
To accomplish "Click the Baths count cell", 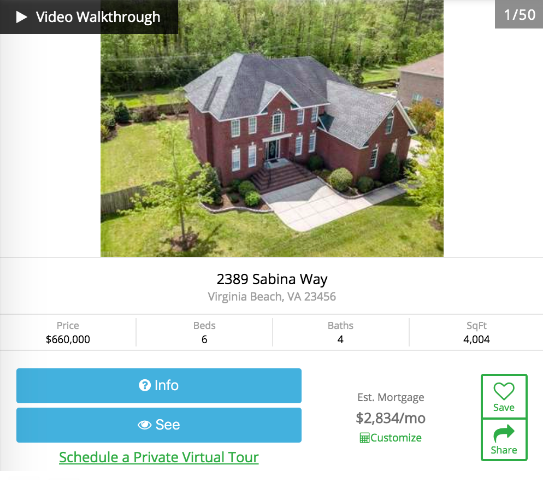I will point(341,332).
